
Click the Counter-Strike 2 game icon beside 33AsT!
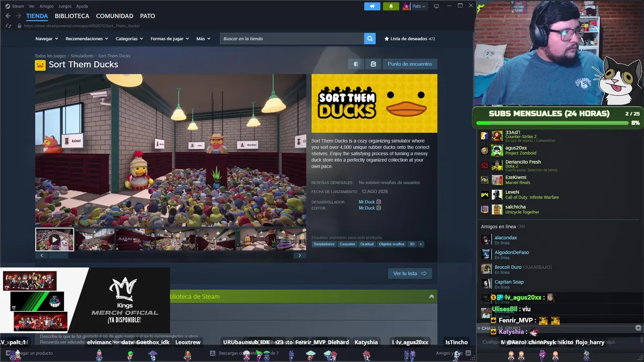pos(484,136)
